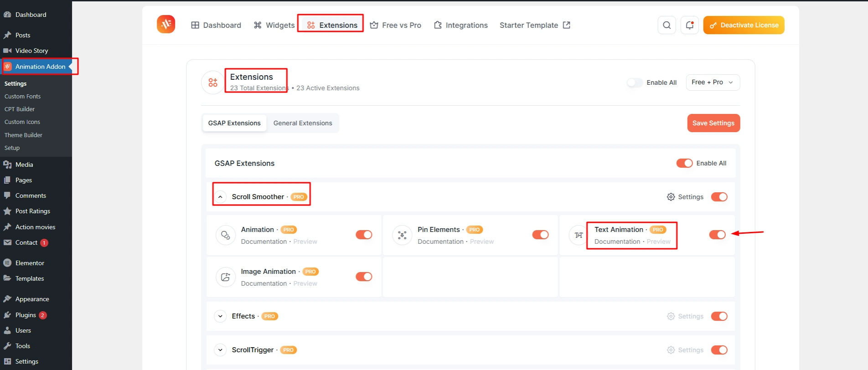Toggle the Scroll Smoother switch
The width and height of the screenshot is (868, 370).
pos(719,197)
